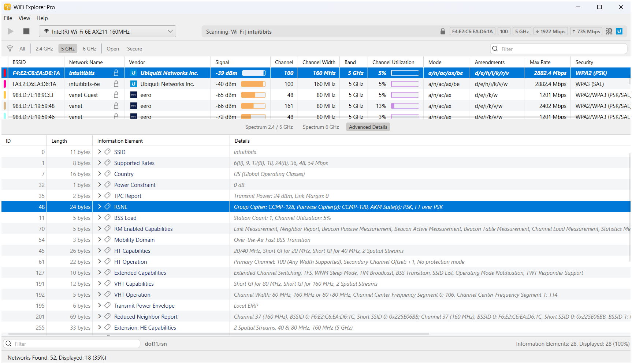Viewport: 632px width, 364px height.
Task: Expand the BSS Load element
Action: (x=100, y=218)
